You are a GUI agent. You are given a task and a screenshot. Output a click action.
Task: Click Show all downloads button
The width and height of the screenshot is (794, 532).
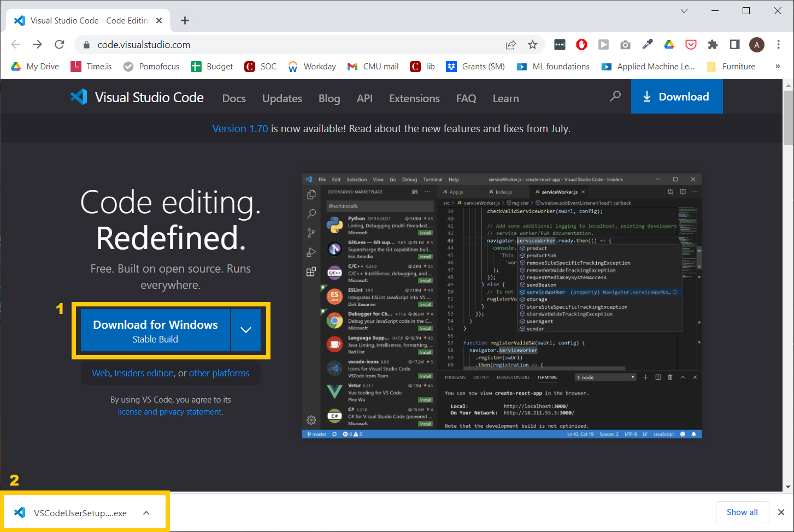(742, 512)
